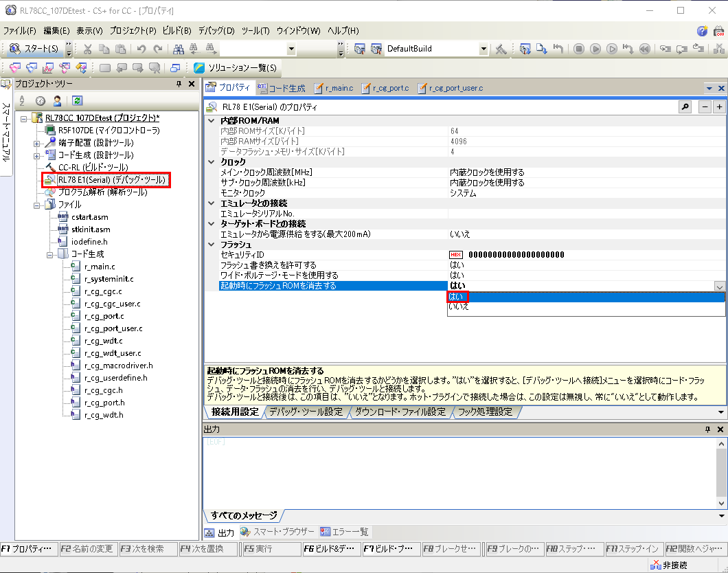
Task: Click the Build and Download to debug tool icon
Action: pos(525,49)
